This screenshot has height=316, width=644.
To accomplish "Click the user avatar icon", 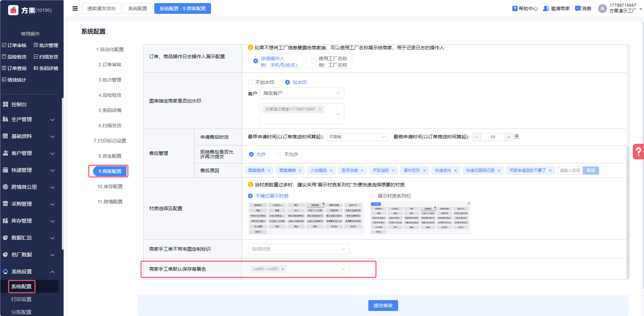I will (602, 8).
